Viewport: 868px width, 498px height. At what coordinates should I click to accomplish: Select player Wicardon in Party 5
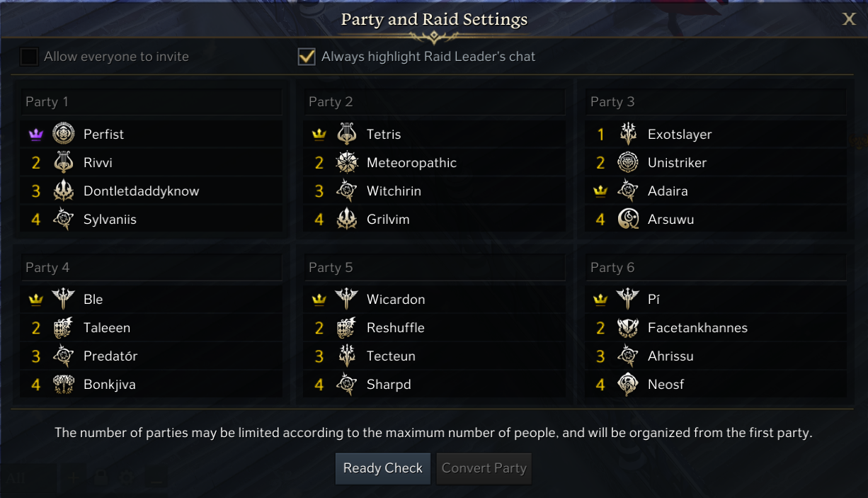(396, 300)
